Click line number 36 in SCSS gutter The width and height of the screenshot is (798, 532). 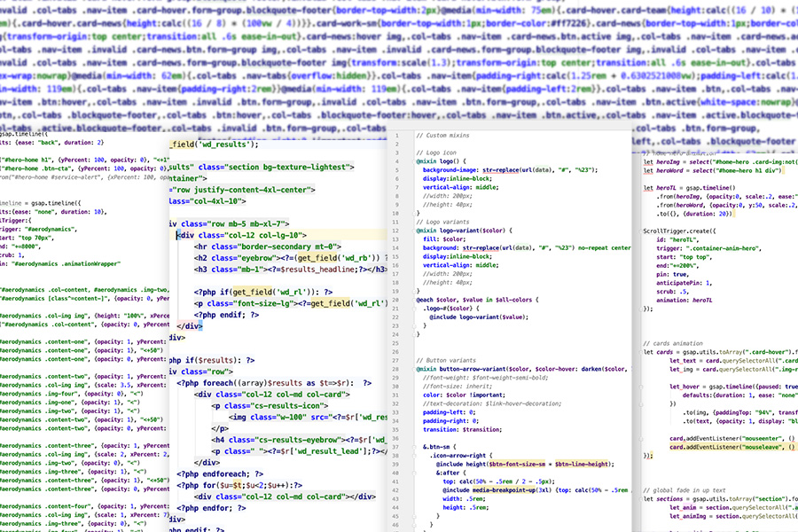(395, 438)
